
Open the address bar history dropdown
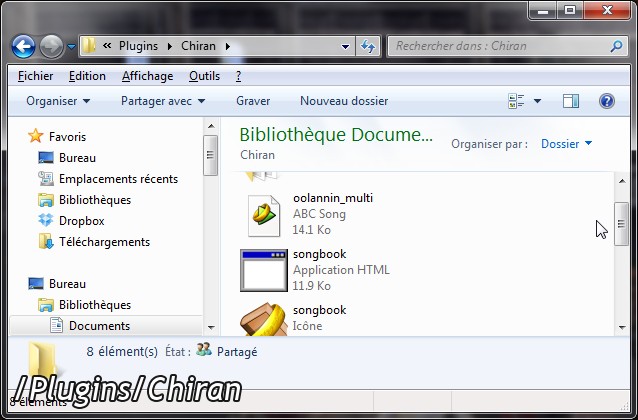[345, 46]
